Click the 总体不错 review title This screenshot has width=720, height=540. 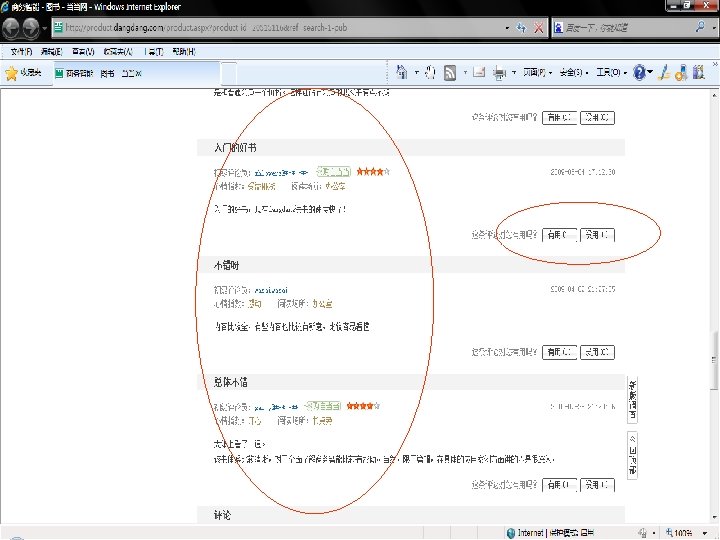(231, 382)
